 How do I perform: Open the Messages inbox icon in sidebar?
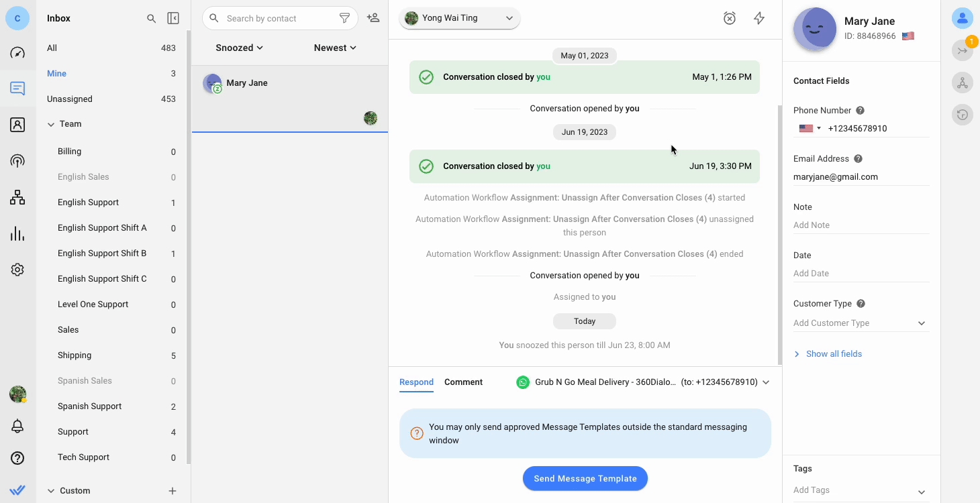click(x=17, y=89)
